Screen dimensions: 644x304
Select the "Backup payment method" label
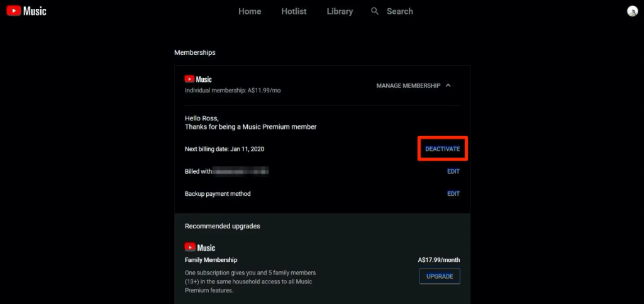click(218, 193)
